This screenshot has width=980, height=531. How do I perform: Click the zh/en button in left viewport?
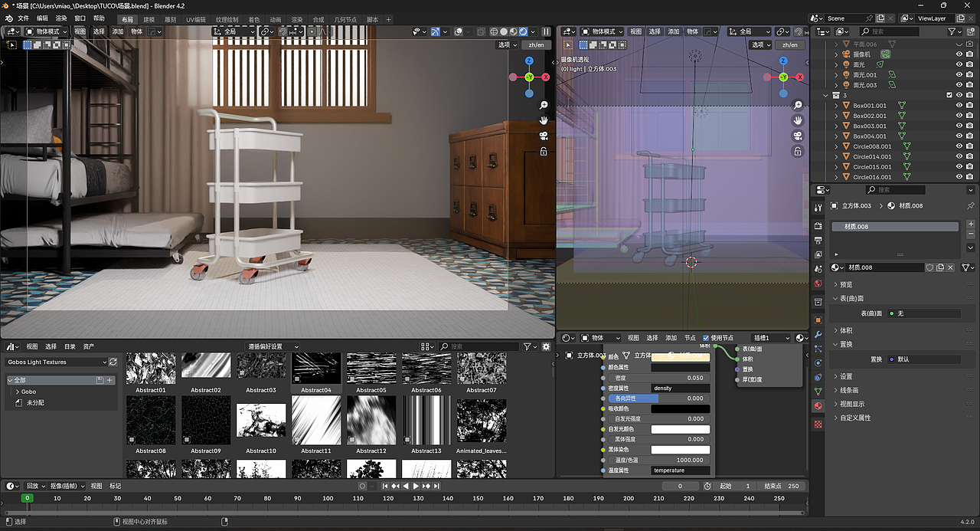537,44
